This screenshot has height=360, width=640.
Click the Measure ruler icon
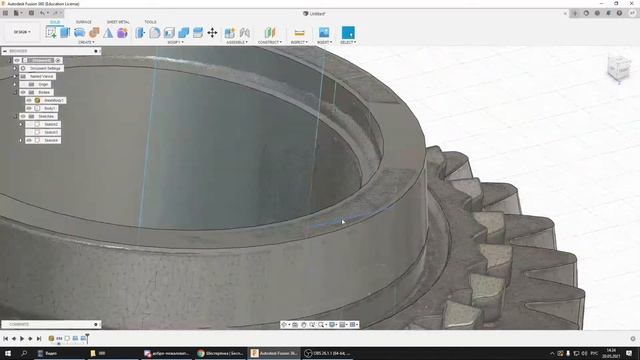coord(299,33)
